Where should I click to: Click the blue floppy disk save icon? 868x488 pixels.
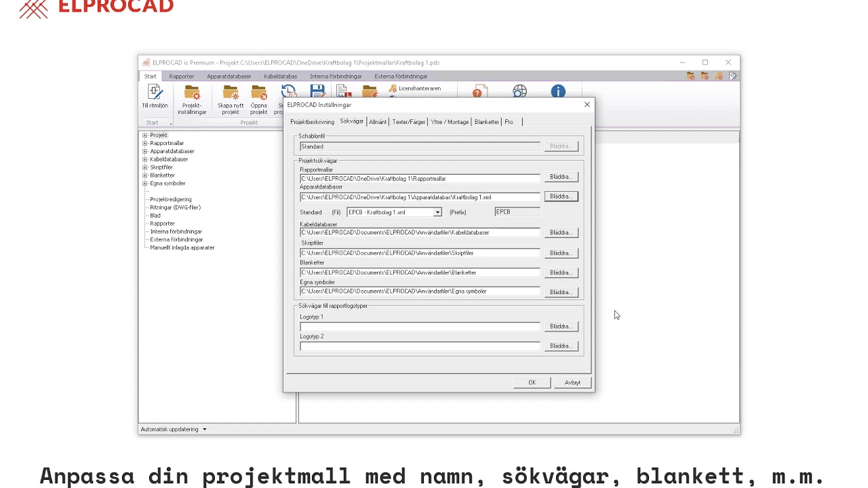pyautogui.click(x=317, y=91)
